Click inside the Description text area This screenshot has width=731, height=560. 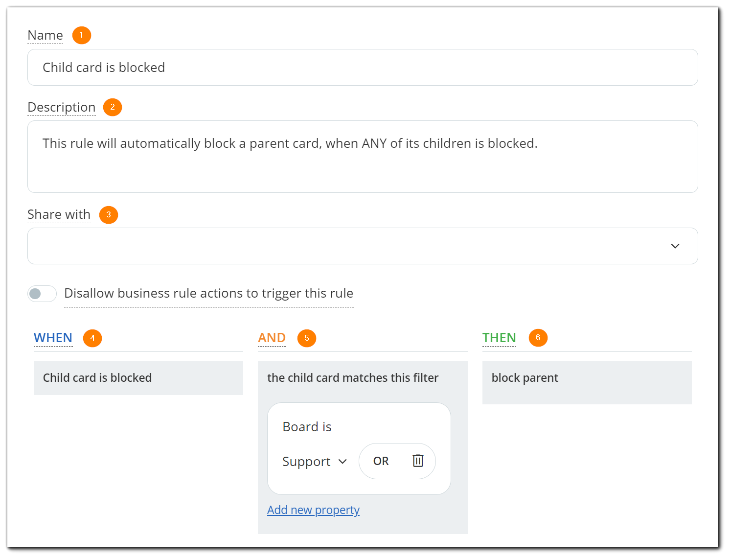[362, 157]
